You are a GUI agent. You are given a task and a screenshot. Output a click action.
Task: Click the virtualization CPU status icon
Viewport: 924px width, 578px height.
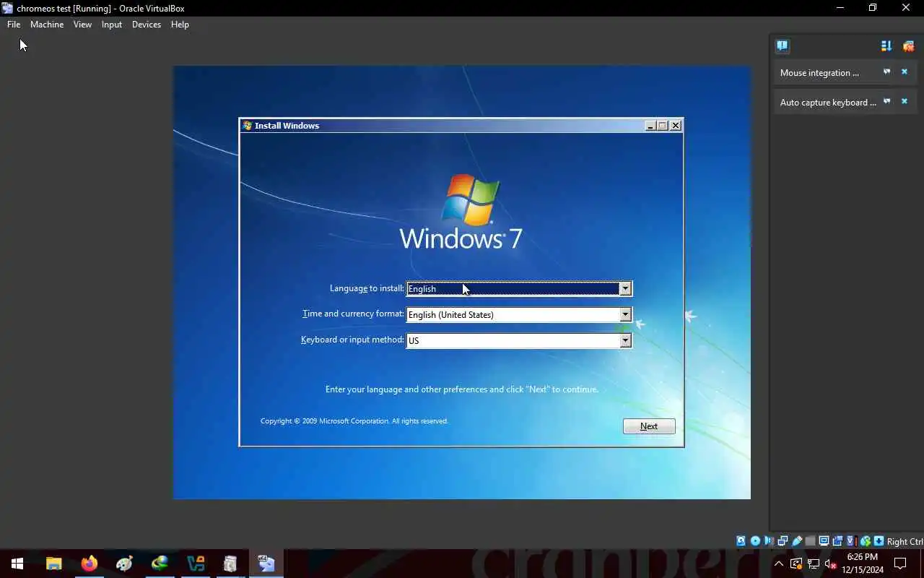[x=851, y=541]
